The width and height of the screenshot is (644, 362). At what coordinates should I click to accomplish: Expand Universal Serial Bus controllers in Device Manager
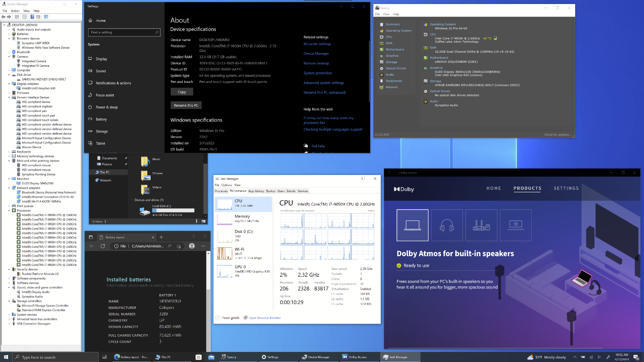(9, 319)
